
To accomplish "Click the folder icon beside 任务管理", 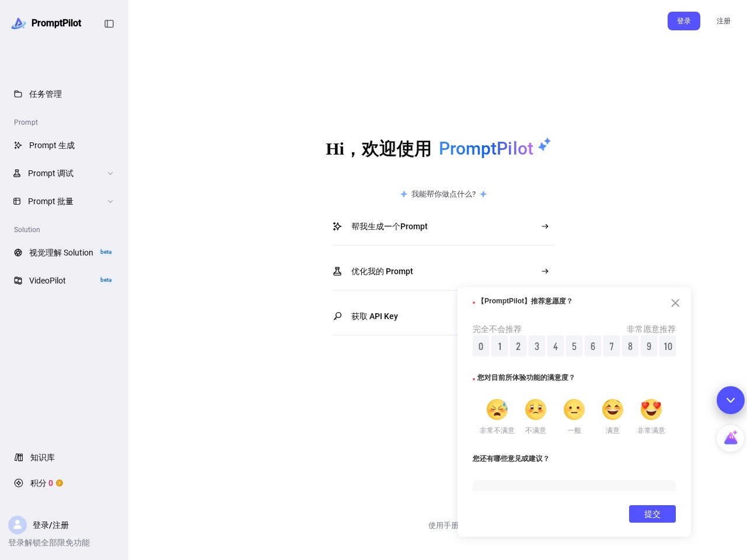I will click(x=18, y=94).
